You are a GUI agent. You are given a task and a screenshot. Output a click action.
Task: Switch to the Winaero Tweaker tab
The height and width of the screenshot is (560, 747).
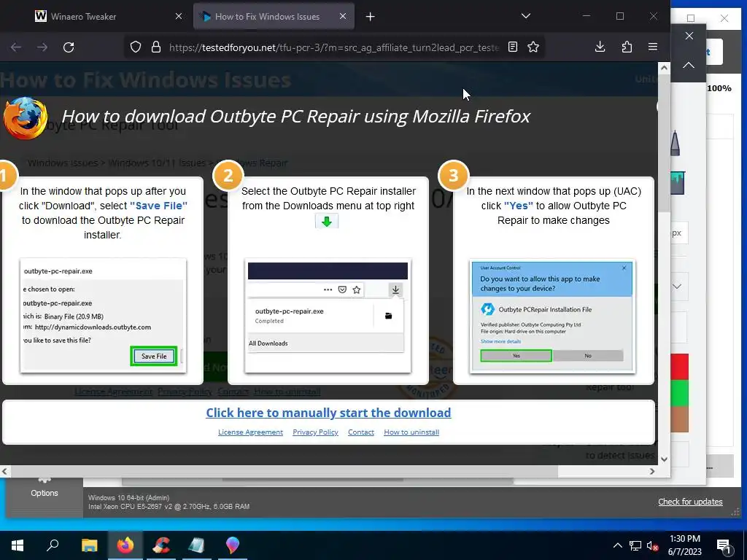(109, 17)
